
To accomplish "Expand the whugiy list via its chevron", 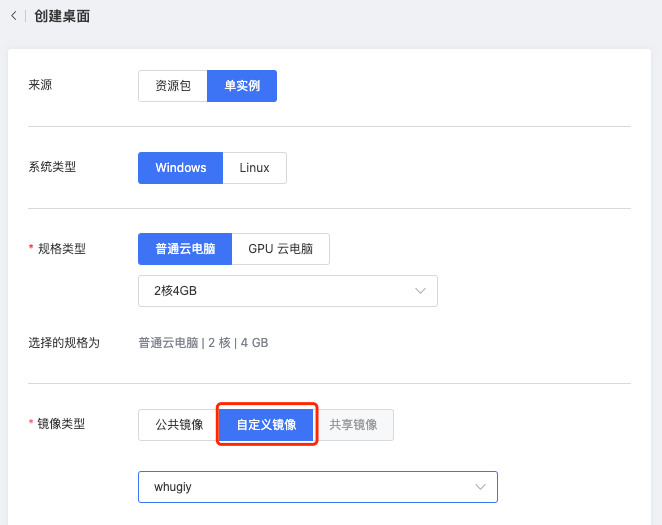I will click(x=480, y=487).
